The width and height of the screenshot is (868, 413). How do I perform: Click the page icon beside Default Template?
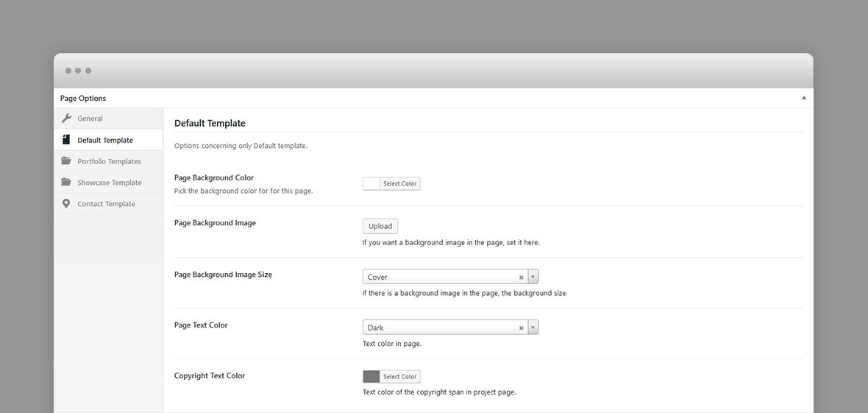pyautogui.click(x=66, y=140)
